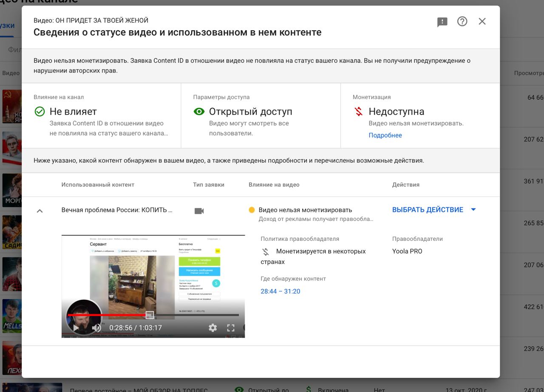This screenshot has height=392, width=544.
Task: Open the video player settings gear
Action: coord(212,328)
